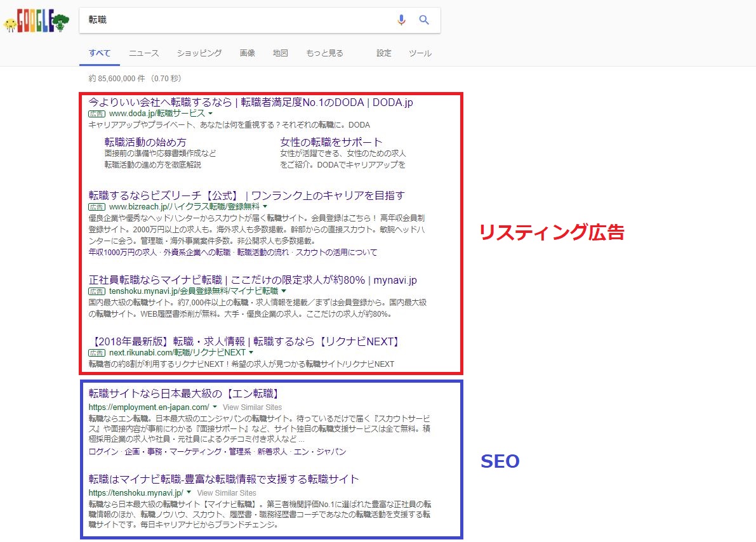Viewport: 756px width, 542px height.
Task: Open the 転職活動の始め方 sitelink
Action: (145, 142)
